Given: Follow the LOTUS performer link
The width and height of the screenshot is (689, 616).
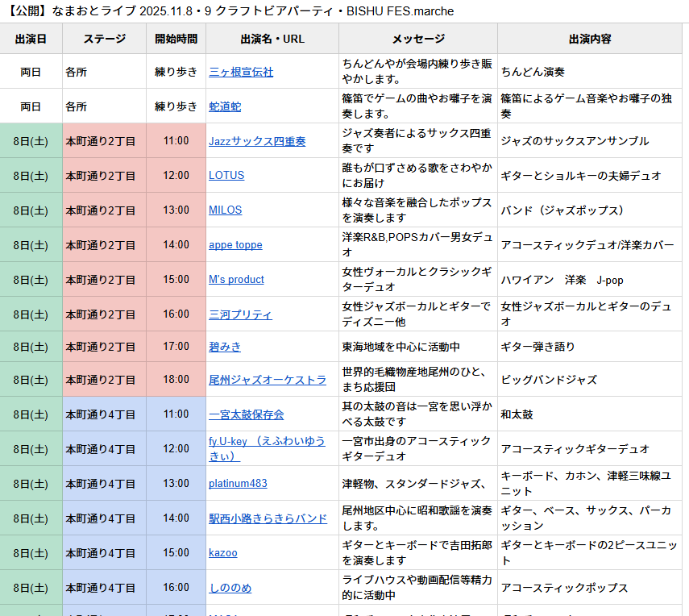Looking at the screenshot, I should 226,176.
